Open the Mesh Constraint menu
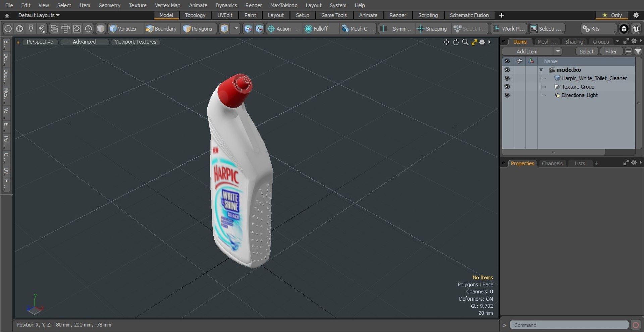644x332 pixels. [x=358, y=29]
